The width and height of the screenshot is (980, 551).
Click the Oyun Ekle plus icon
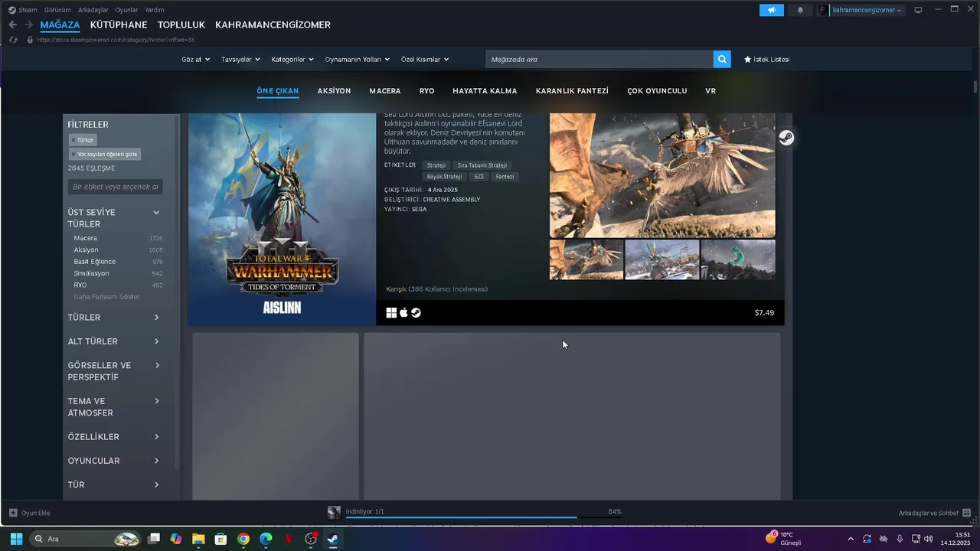[x=13, y=513]
